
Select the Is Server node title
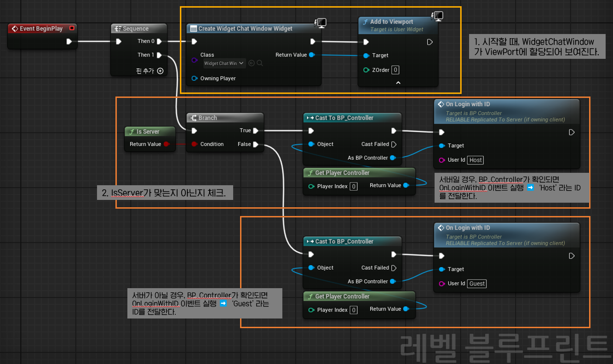point(148,131)
